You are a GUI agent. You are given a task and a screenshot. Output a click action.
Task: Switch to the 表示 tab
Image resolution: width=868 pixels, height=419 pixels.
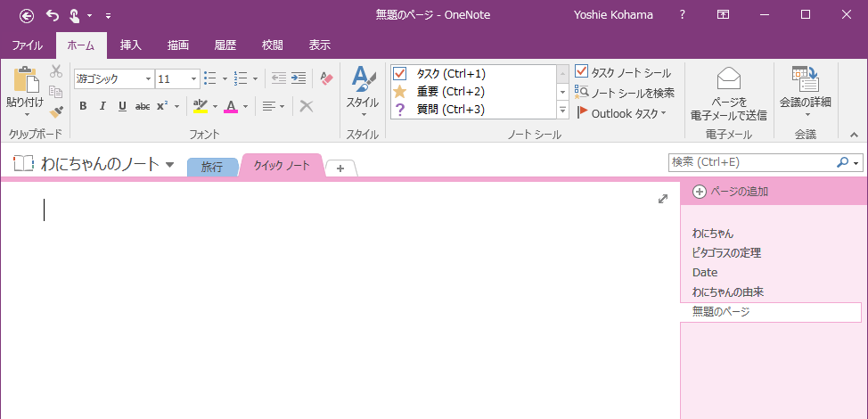[x=319, y=46]
